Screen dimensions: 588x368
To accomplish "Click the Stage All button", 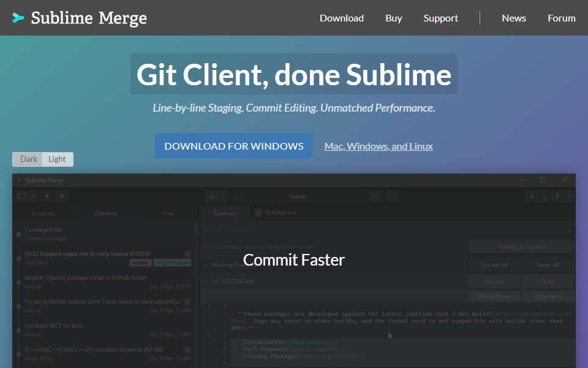I will point(548,265).
